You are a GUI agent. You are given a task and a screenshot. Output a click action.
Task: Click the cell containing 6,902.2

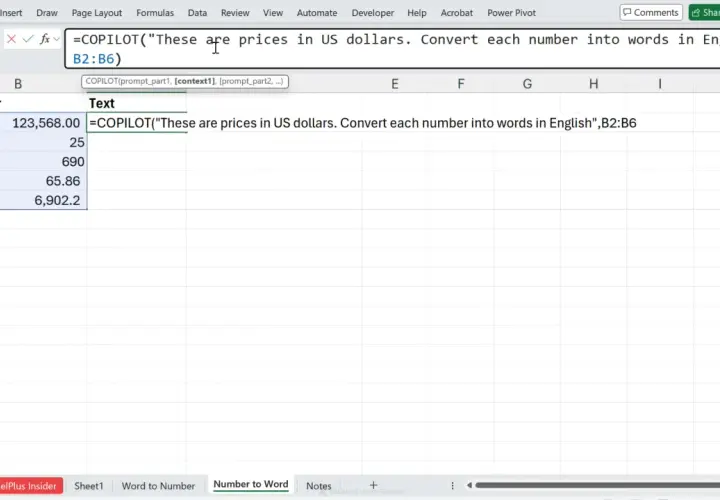click(x=43, y=200)
